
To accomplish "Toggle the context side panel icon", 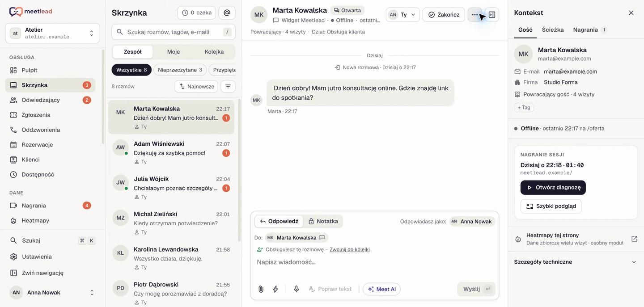I will coord(492,15).
